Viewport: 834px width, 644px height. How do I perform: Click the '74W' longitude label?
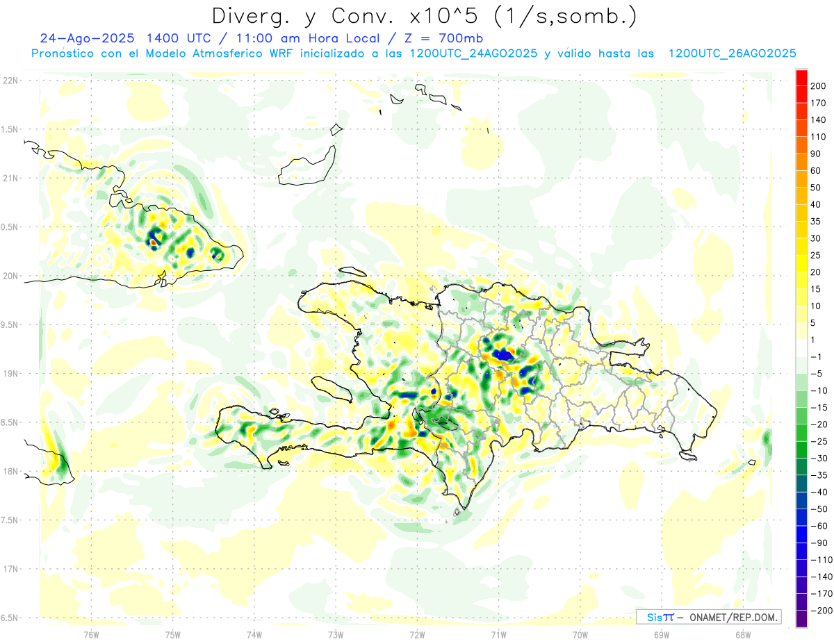(x=254, y=634)
